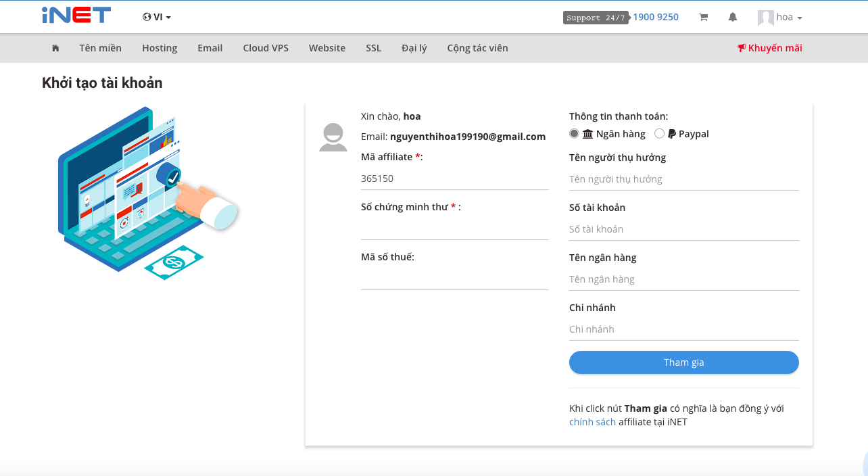Expand the hoa account dropdown
This screenshot has width=868, height=476.
[x=781, y=17]
